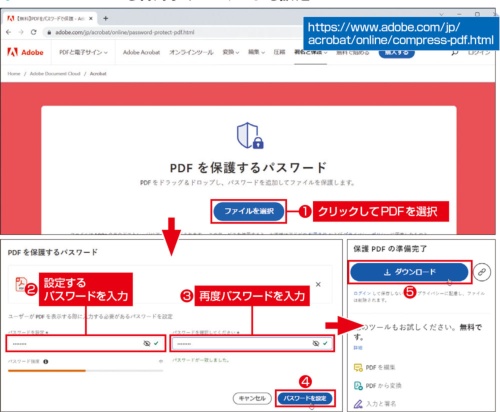This screenshot has width=500, height=412.
Task: Open the 入力と署名 tool
Action: [x=381, y=404]
